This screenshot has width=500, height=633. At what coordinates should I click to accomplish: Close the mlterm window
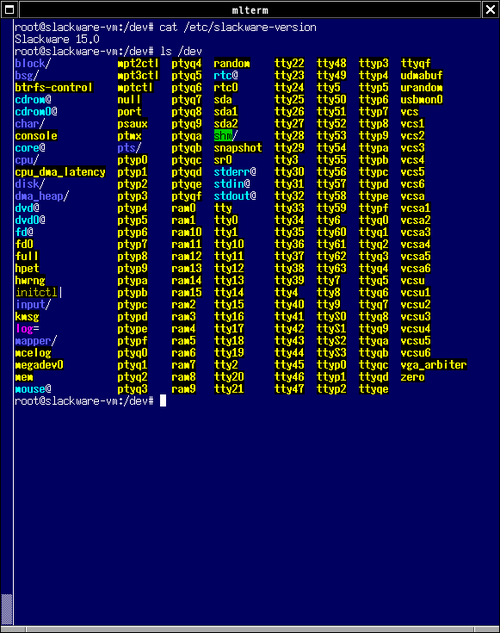490,9
